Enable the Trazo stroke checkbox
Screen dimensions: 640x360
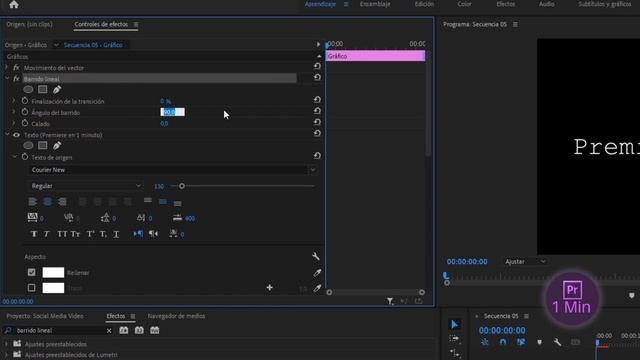pyautogui.click(x=31, y=288)
